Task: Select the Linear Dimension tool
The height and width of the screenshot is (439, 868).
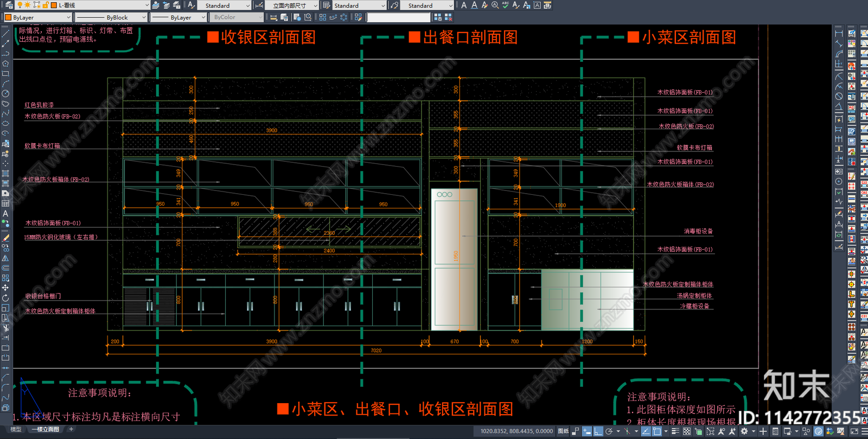Action: tap(839, 34)
